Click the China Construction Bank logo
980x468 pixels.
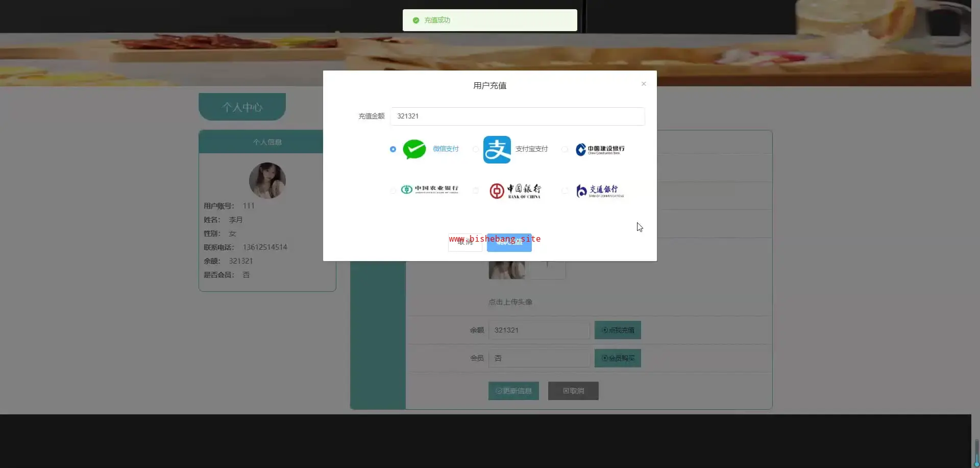click(x=600, y=149)
